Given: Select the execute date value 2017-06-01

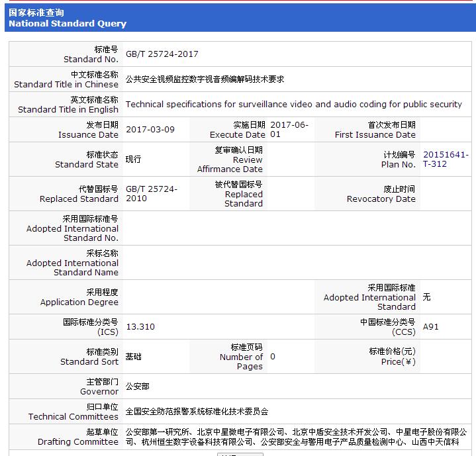Looking at the screenshot, I should point(289,130).
